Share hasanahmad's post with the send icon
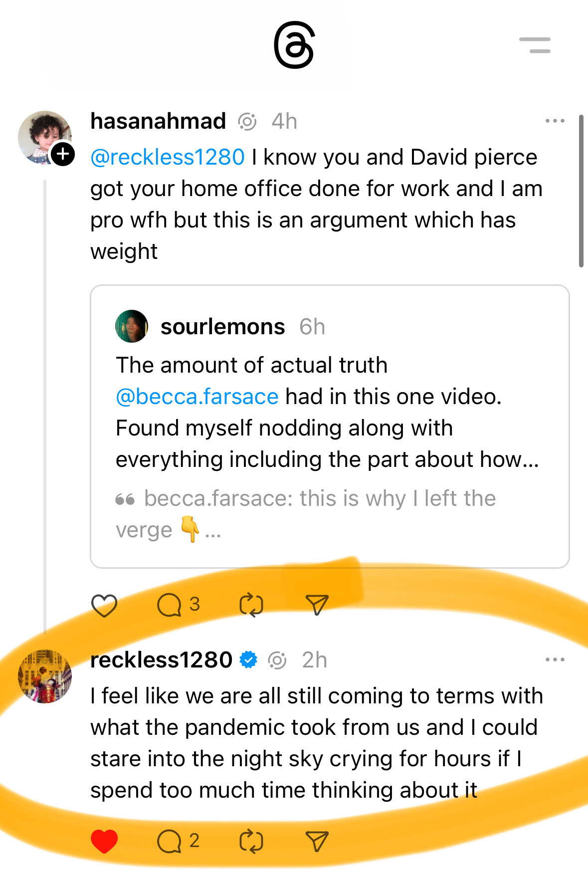The height and width of the screenshot is (874, 588). click(317, 605)
